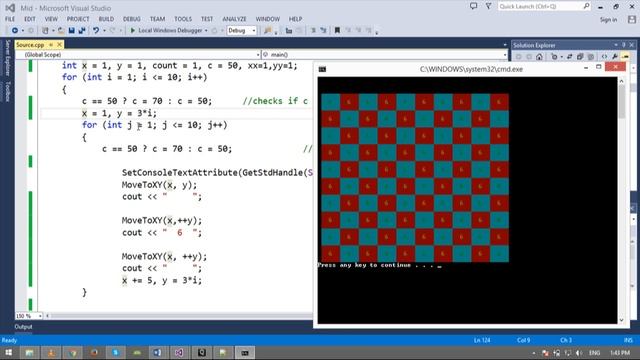
Task: Toggle INS insert mode in status bar
Action: pyautogui.click(x=628, y=340)
